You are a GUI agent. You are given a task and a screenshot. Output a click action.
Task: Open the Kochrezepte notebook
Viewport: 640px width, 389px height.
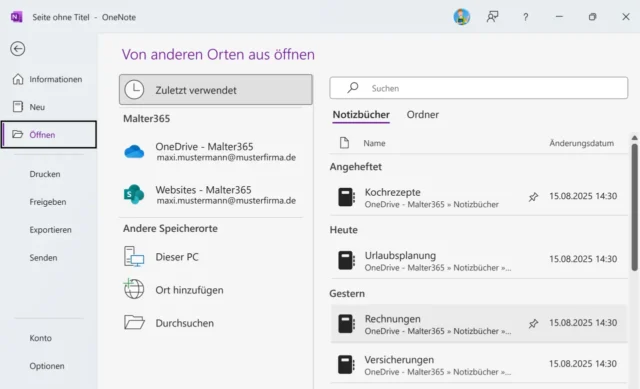(479, 197)
